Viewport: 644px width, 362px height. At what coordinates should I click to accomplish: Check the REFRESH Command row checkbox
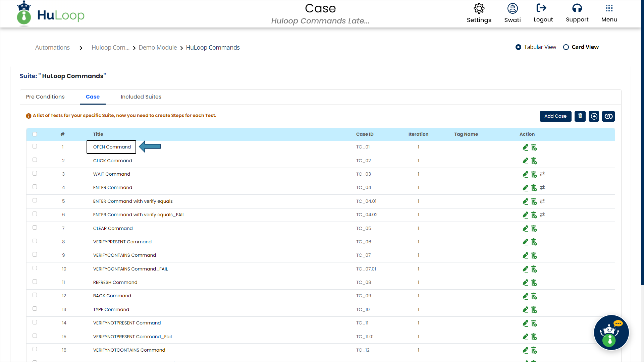35,282
